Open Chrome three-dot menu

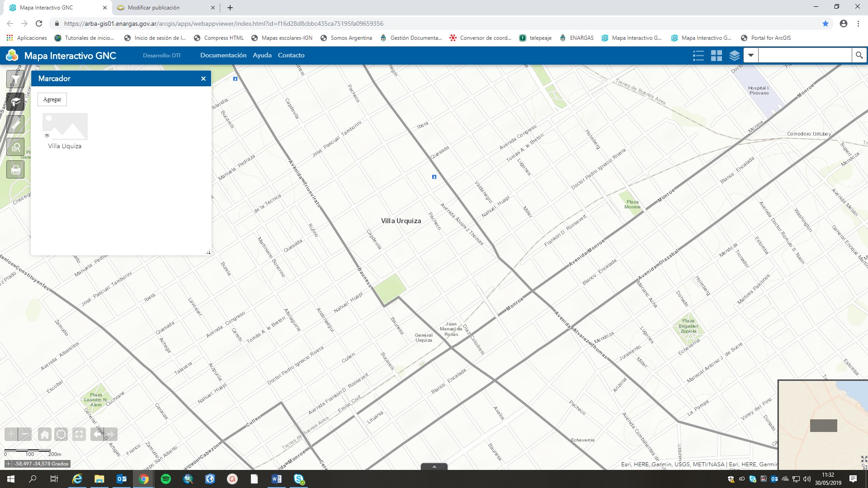pos(859,23)
